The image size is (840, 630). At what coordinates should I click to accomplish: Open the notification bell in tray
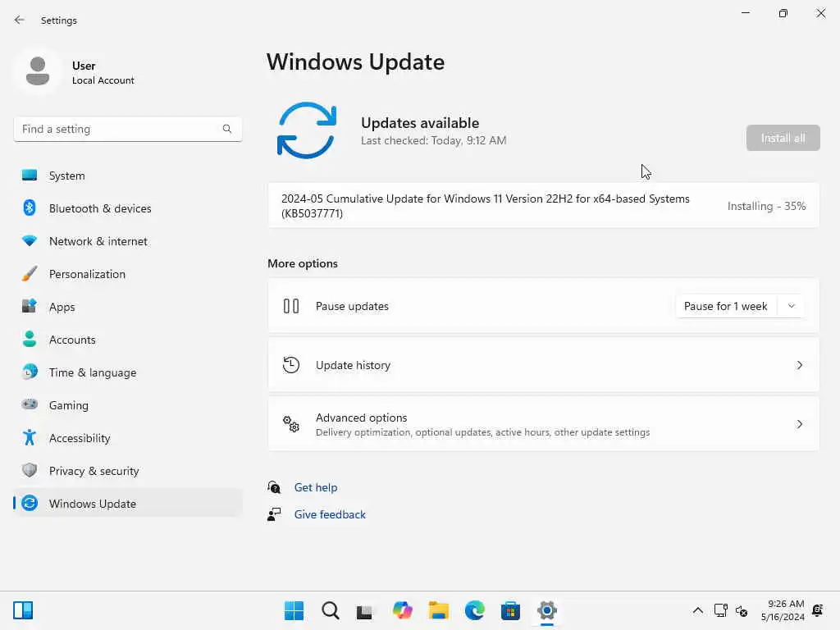(x=818, y=610)
